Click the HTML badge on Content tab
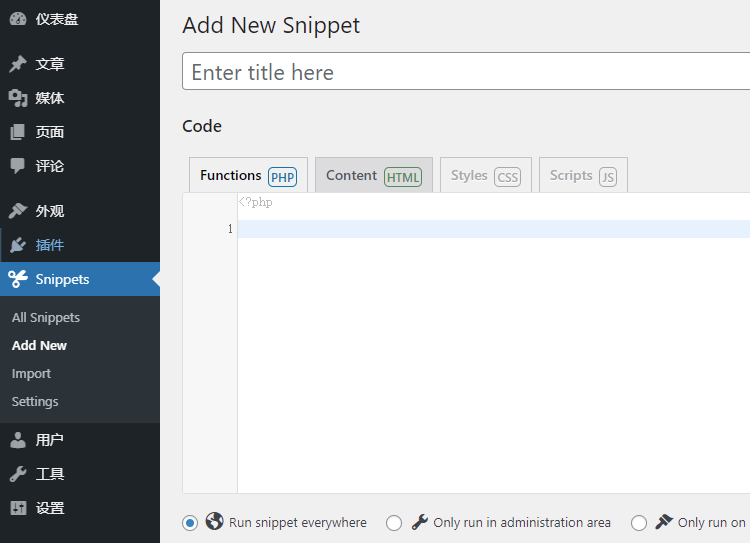 coord(403,177)
